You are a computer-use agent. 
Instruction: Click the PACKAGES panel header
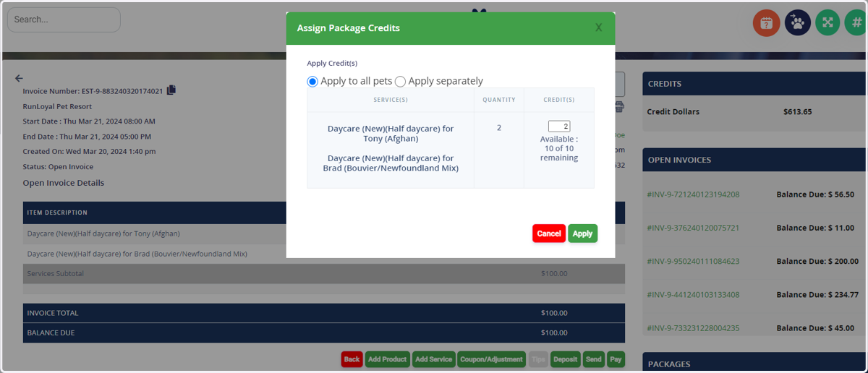click(755, 364)
